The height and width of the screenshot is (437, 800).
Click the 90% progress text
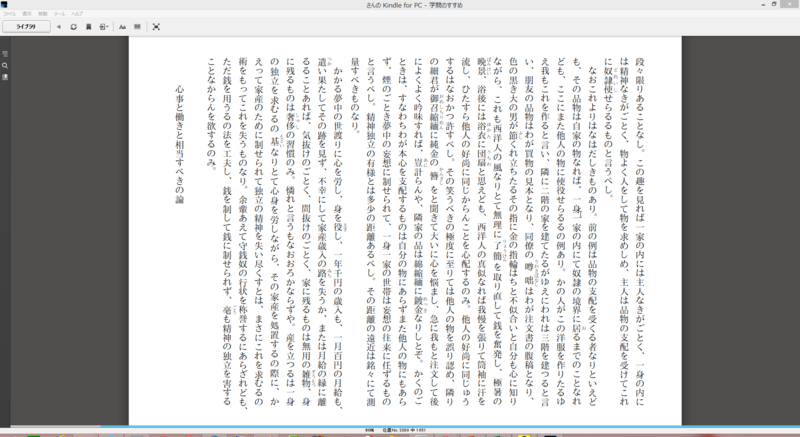370,430
